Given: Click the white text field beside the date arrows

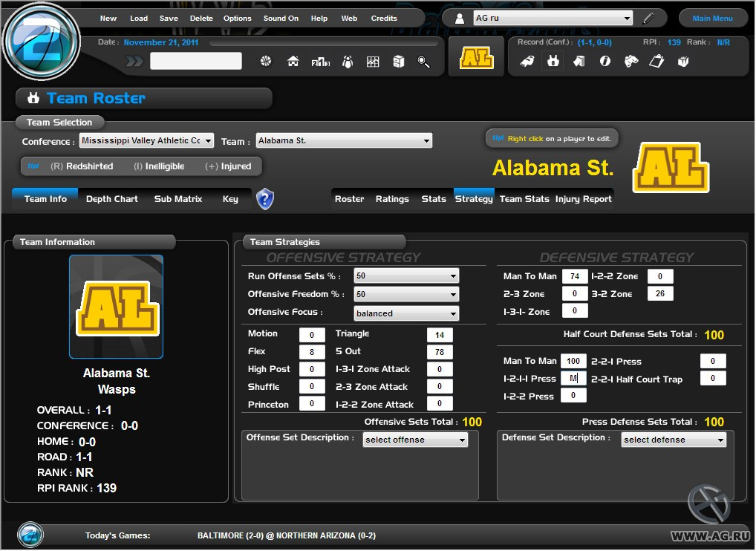Looking at the screenshot, I should [x=196, y=61].
